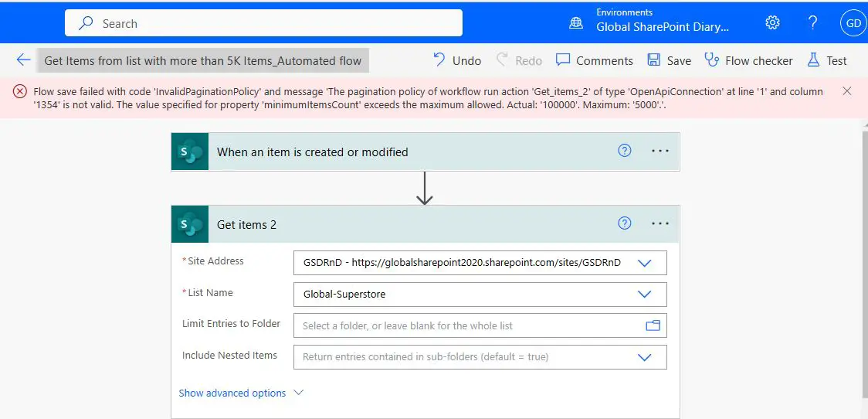Image resolution: width=868 pixels, height=419 pixels.
Task: Click the red error circle icon
Action: (x=20, y=91)
